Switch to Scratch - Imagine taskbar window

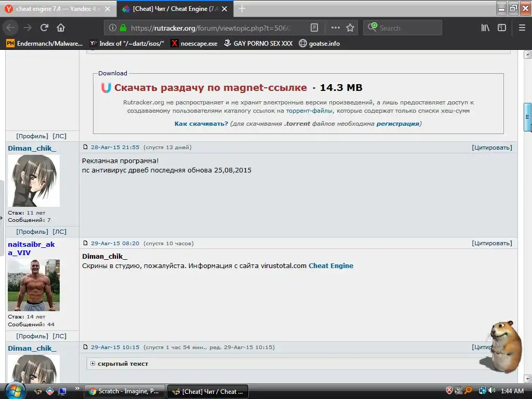point(124,391)
